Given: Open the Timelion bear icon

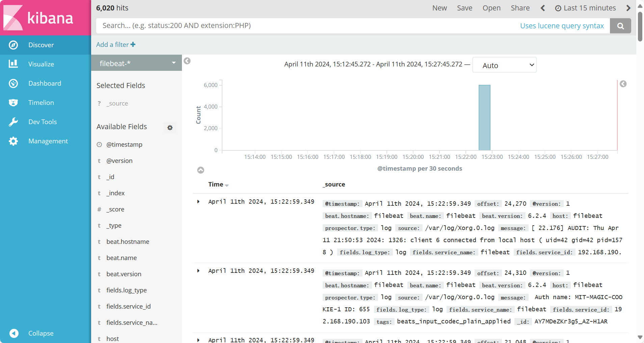Looking at the screenshot, I should (13, 103).
